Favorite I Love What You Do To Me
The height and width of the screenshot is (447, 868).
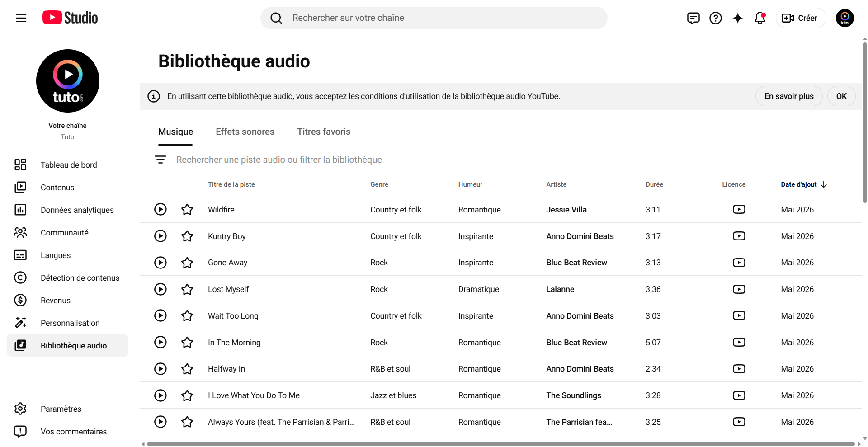tap(187, 395)
